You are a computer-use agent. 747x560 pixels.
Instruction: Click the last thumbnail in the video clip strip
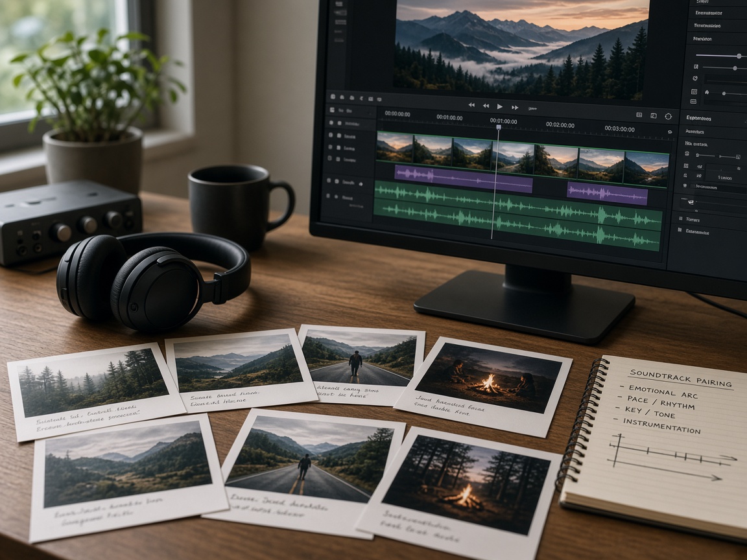pos(646,169)
